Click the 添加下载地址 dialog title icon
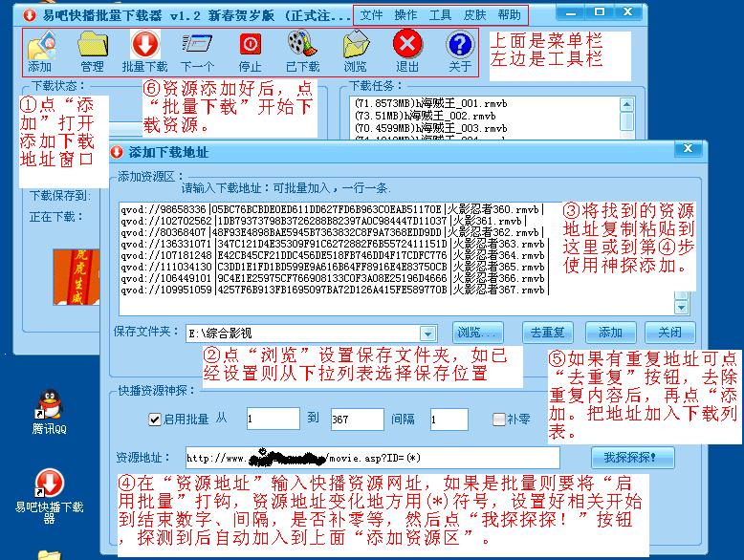 (x=117, y=152)
